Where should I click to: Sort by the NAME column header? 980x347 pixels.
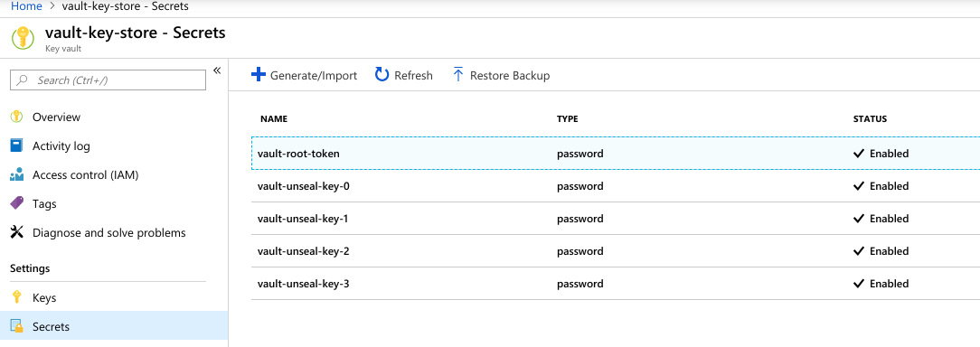click(x=274, y=118)
